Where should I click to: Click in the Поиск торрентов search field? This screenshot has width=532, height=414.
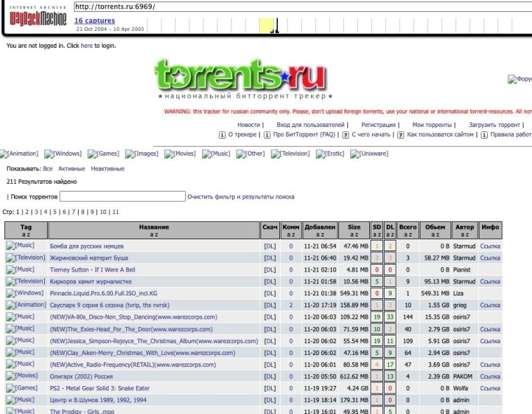pos(123,196)
